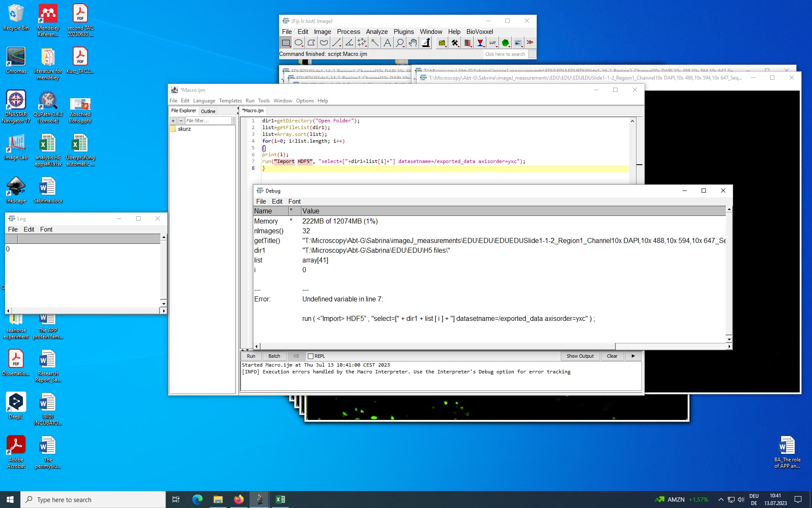Show hidden icons in the system tray

click(x=721, y=500)
